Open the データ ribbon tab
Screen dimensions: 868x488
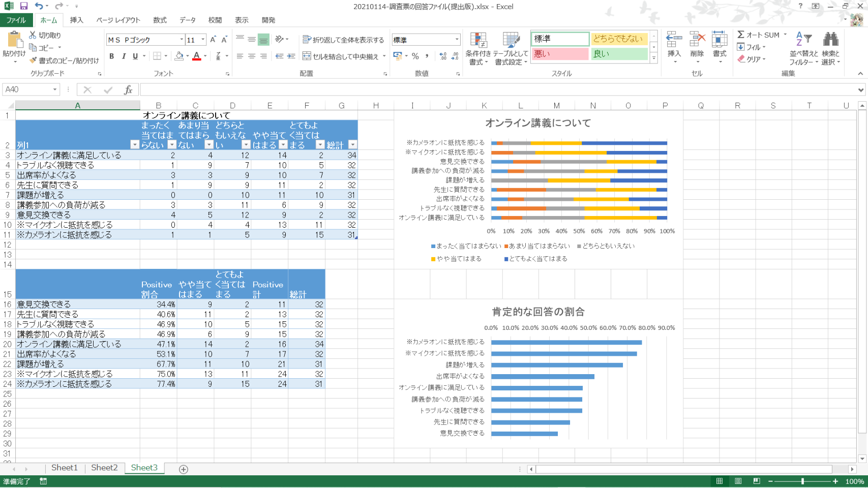[187, 20]
